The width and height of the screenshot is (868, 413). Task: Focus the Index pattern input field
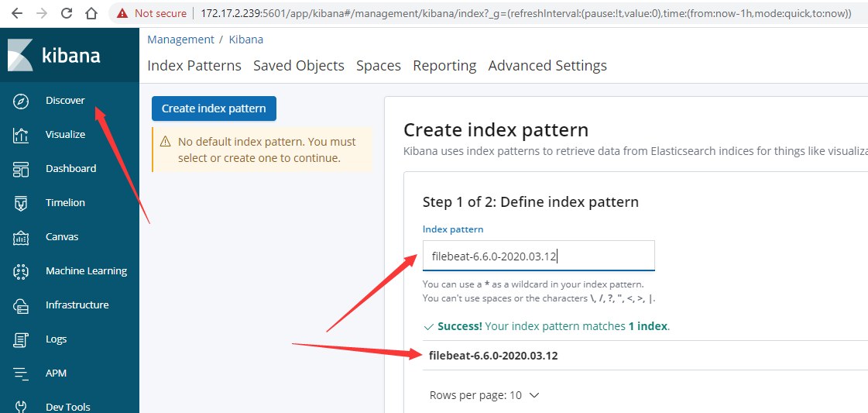[x=539, y=256]
